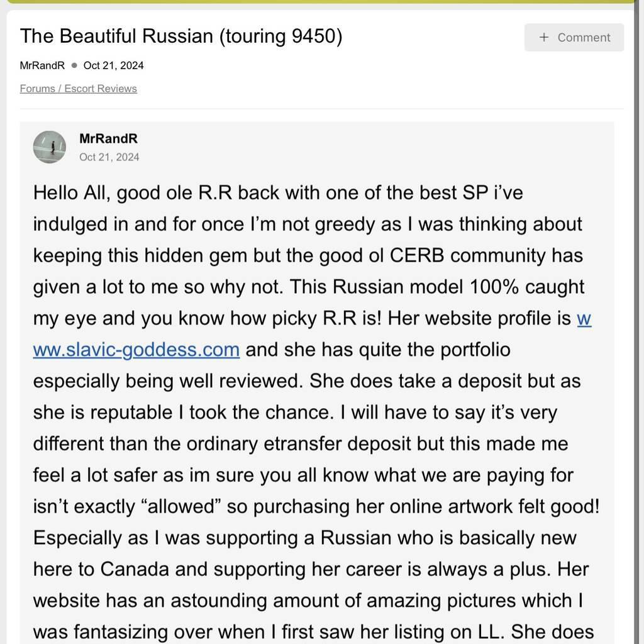Click the green bar at the top
The height and width of the screenshot is (644, 644).
[322, 2]
